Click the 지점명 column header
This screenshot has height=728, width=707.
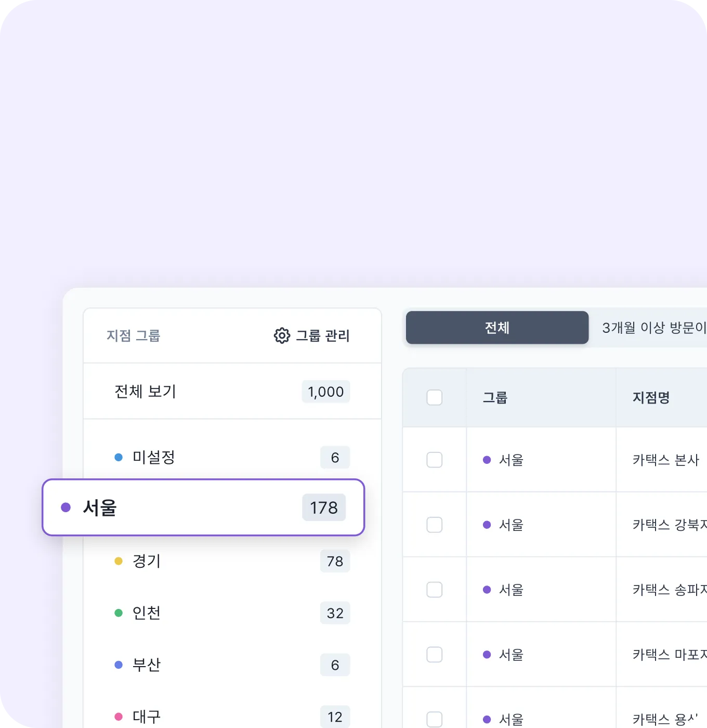(651, 398)
